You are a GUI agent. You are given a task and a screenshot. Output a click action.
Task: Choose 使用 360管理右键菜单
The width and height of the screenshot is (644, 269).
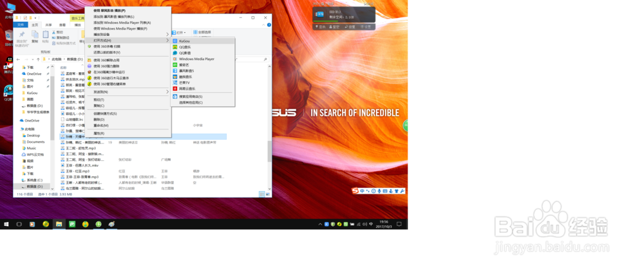128,84
